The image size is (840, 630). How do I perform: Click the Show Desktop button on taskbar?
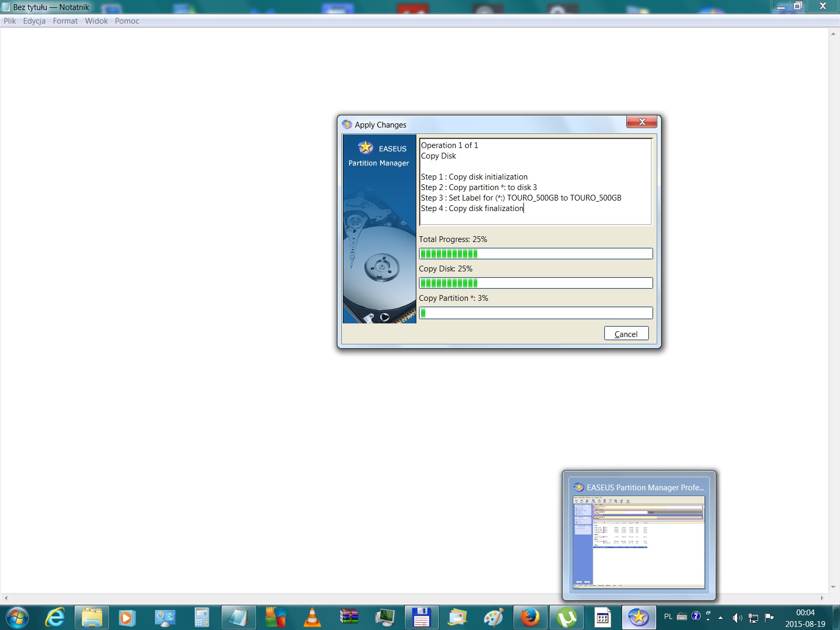(x=836, y=617)
